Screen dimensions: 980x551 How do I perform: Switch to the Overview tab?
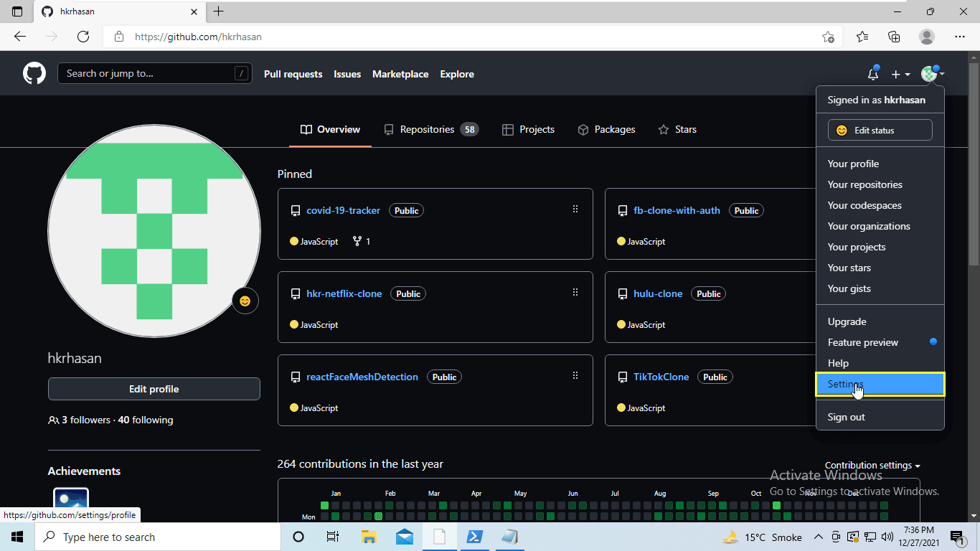[x=330, y=130]
